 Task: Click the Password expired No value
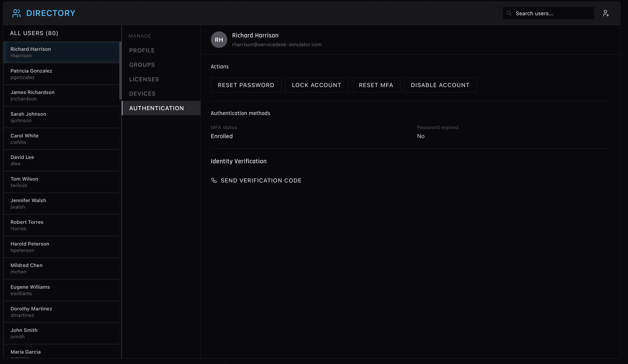coord(421,136)
